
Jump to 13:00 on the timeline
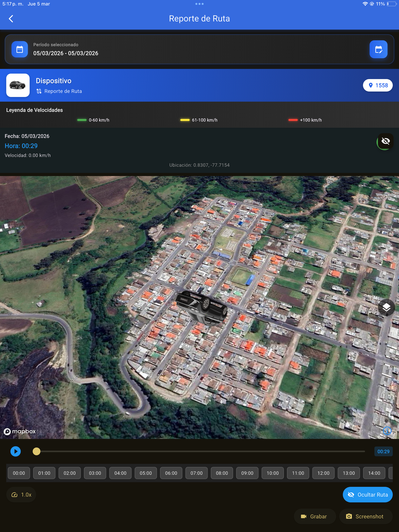point(349,473)
